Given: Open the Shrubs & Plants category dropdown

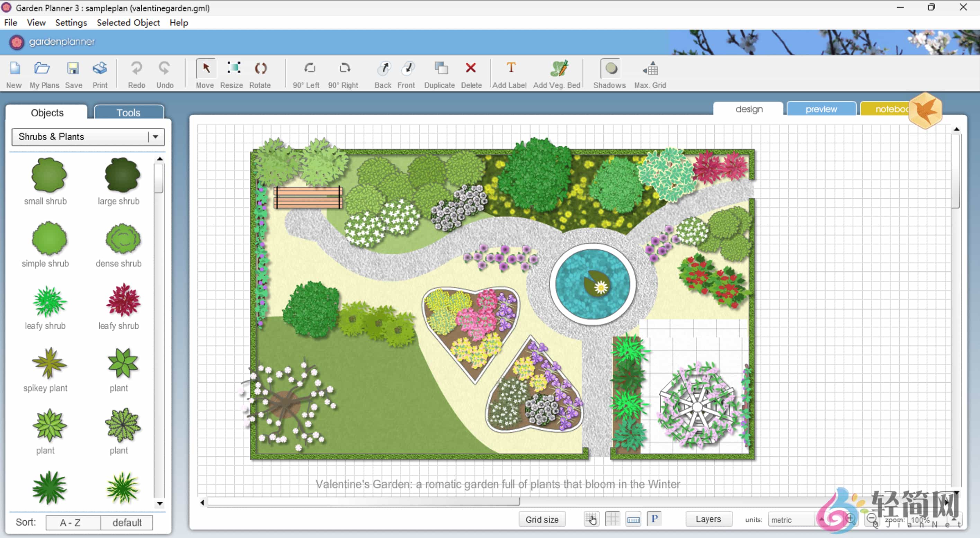Looking at the screenshot, I should 154,137.
